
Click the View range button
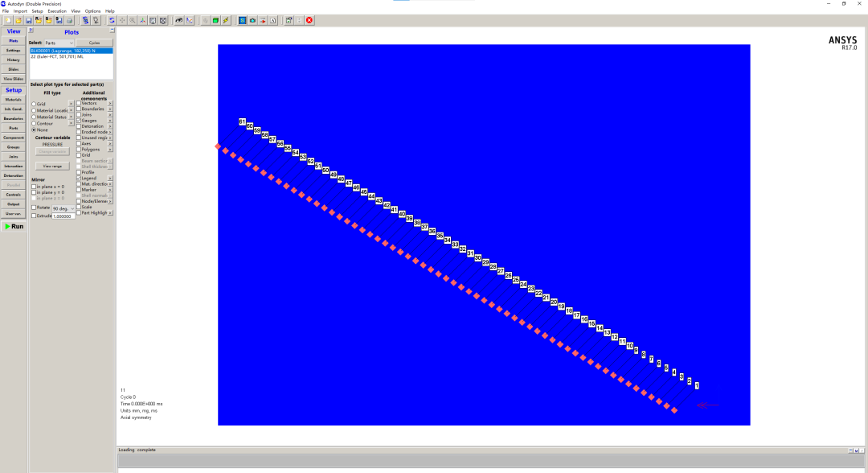tap(52, 167)
